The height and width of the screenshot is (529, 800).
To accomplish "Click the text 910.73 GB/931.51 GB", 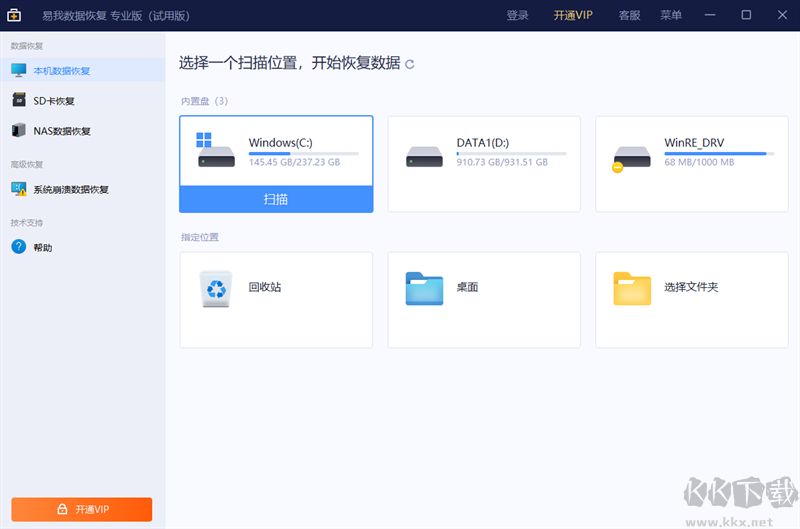I will pos(502,162).
